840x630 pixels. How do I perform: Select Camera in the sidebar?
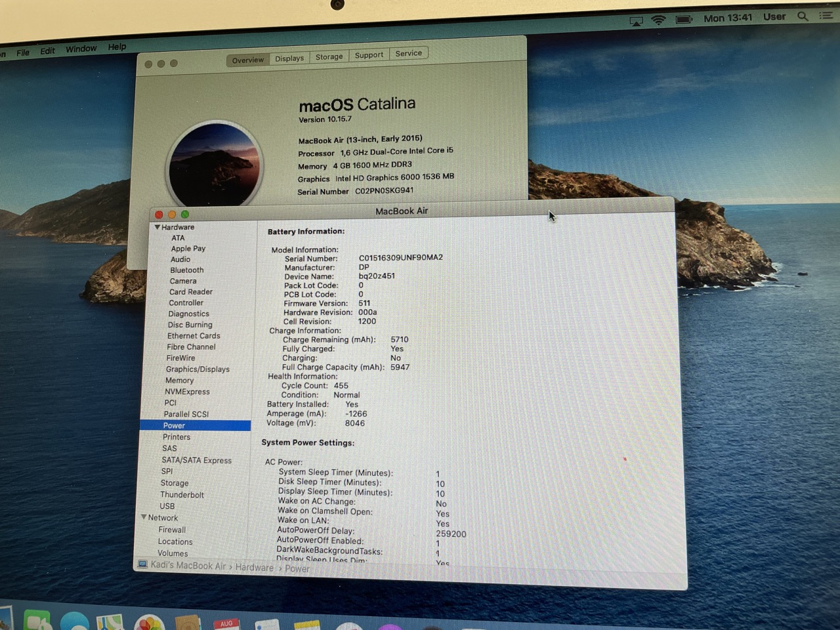[183, 281]
